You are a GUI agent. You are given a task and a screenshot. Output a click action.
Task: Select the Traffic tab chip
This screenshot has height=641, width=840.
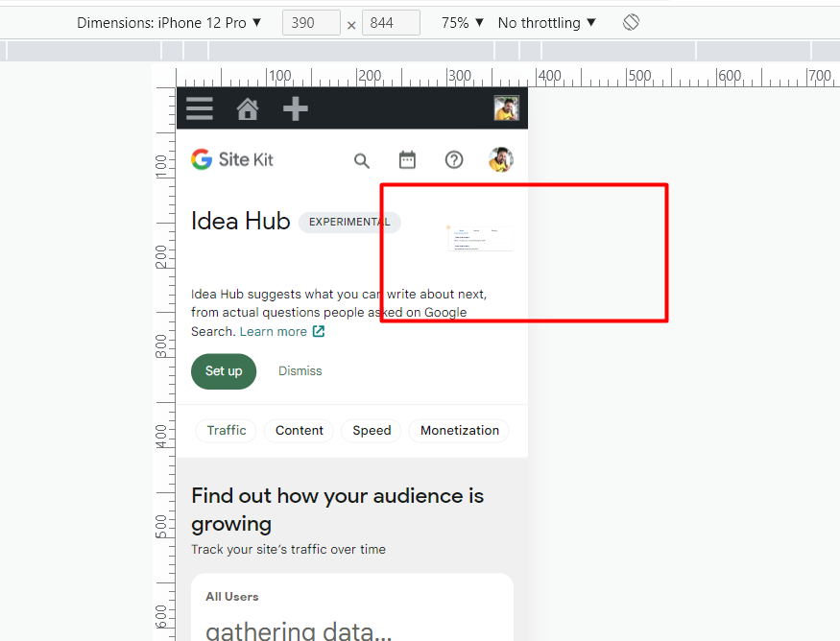tap(226, 431)
